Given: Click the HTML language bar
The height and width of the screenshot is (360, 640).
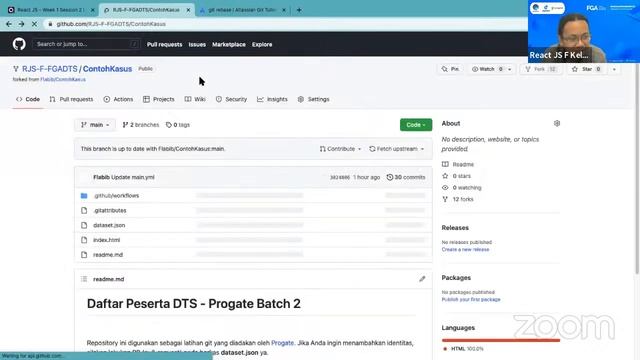Looking at the screenshot, I should point(501,340).
